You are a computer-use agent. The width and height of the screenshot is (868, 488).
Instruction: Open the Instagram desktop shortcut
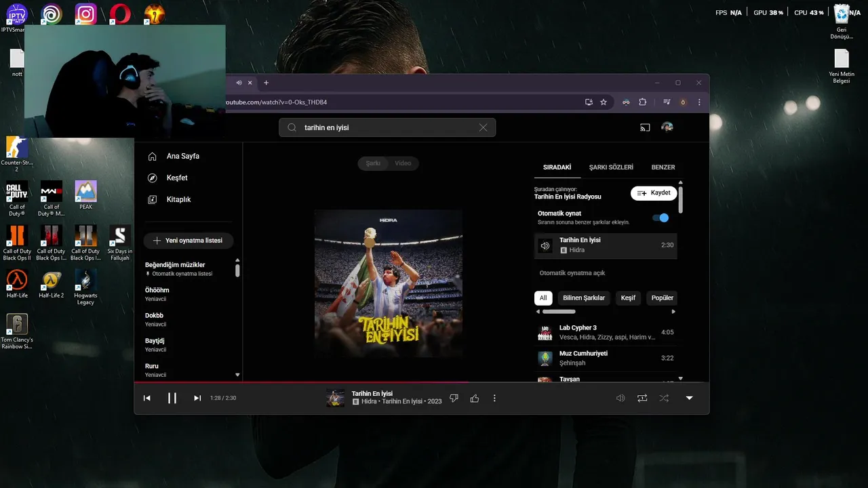pos(85,14)
